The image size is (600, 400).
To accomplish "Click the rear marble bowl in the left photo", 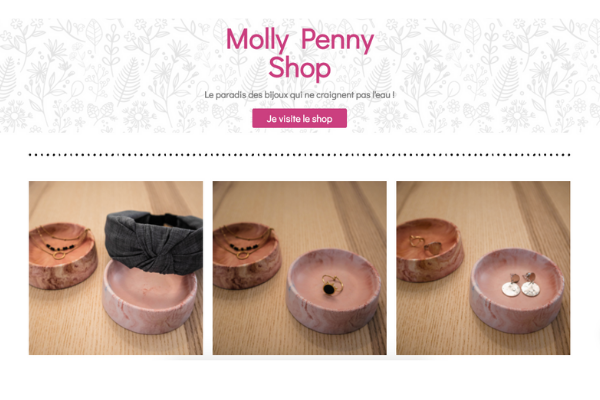I will 61,256.
